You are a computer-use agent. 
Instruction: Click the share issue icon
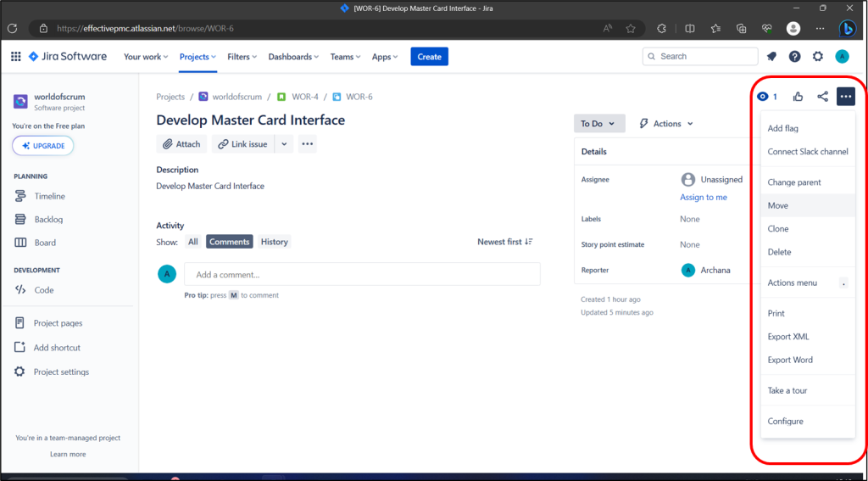click(x=822, y=97)
